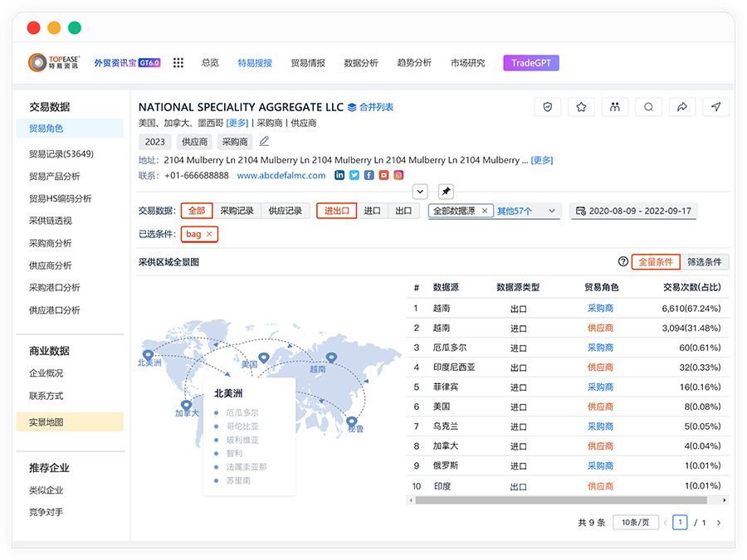Image resolution: width=747 pixels, height=560 pixels.
Task: Open the 10条/页 page size dropdown
Action: 635,523
